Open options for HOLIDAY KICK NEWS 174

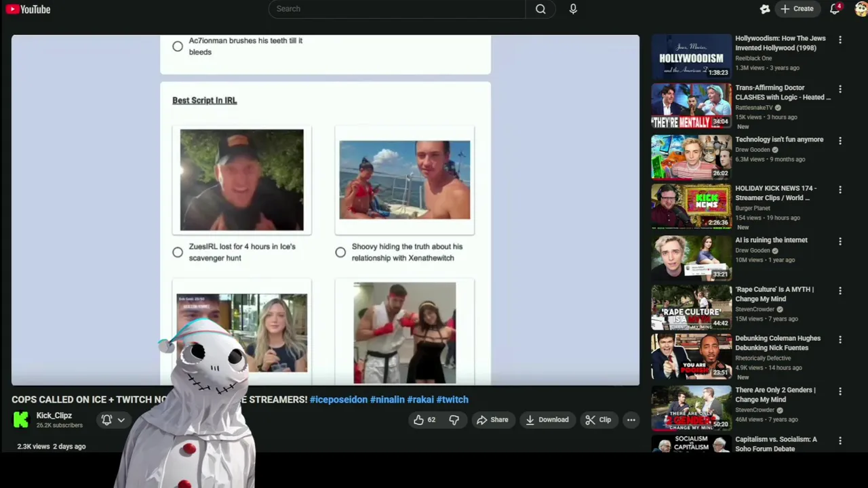(x=840, y=190)
